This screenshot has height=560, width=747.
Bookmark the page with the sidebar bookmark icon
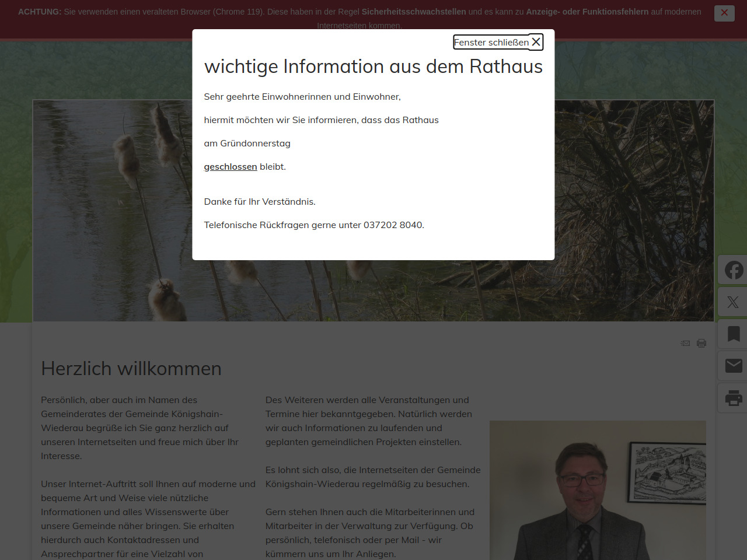point(734,334)
